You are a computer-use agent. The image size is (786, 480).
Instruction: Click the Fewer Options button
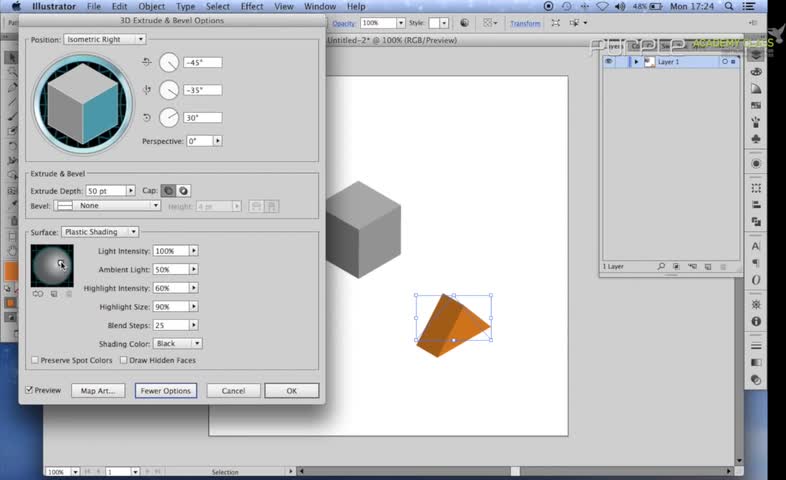165,391
